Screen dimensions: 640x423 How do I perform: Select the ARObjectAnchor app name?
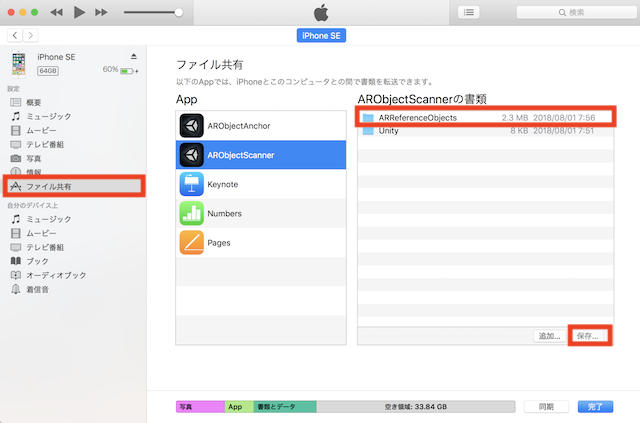click(239, 126)
